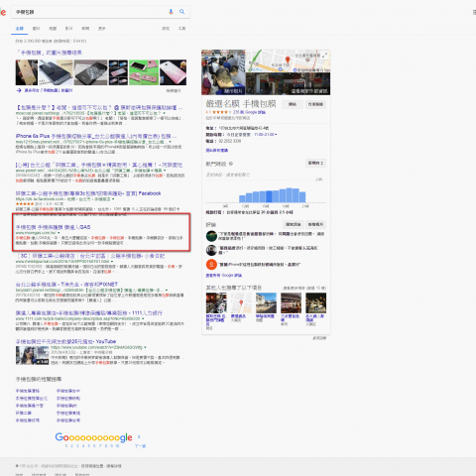Switch to the 新聞 news tab
The height and width of the screenshot is (476, 476).
85,29
